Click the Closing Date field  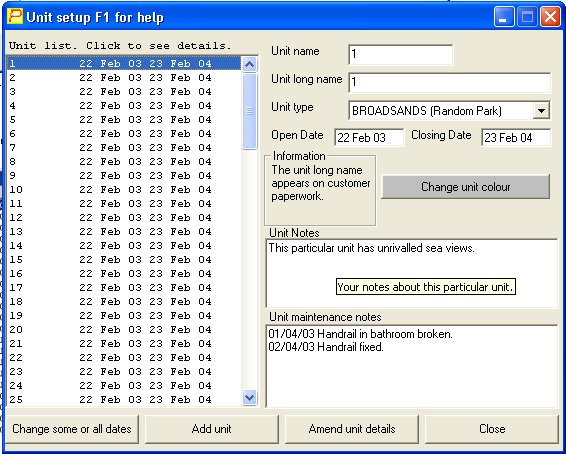(x=516, y=137)
